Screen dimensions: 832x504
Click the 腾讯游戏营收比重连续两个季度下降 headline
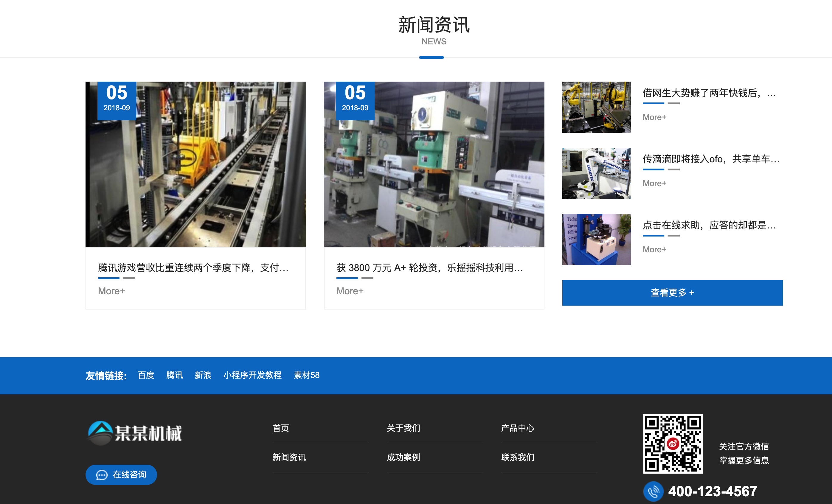(193, 268)
